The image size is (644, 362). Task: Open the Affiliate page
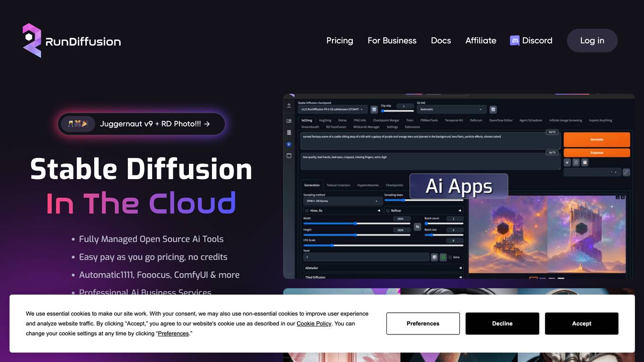[x=481, y=41]
